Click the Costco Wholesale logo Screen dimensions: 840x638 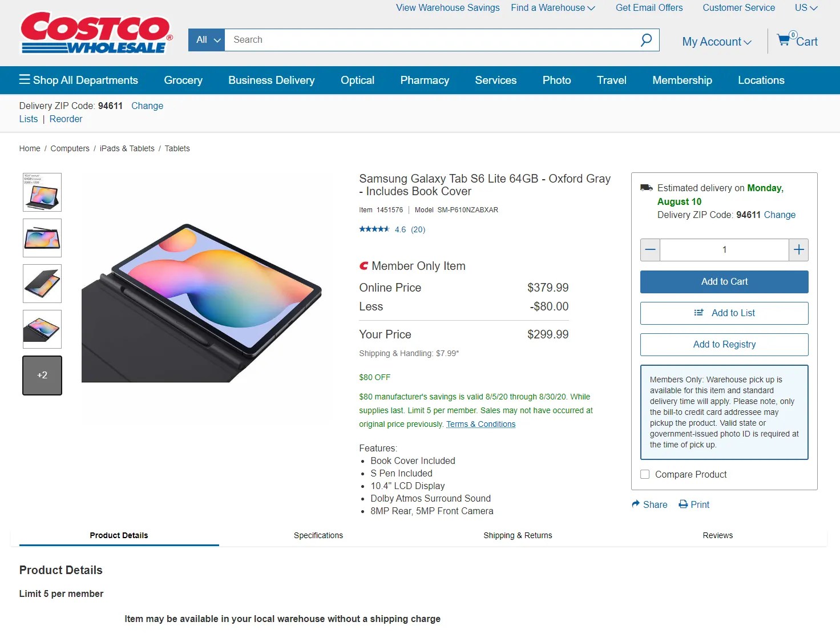[95, 33]
